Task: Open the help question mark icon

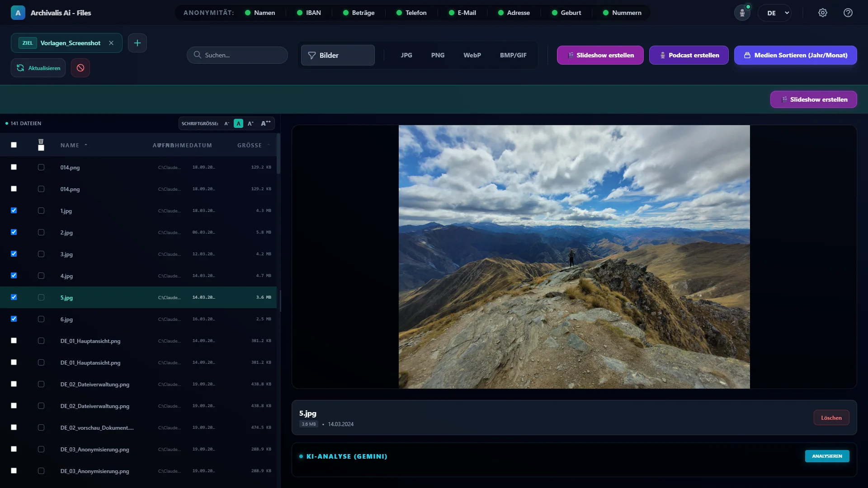Action: pos(848,13)
